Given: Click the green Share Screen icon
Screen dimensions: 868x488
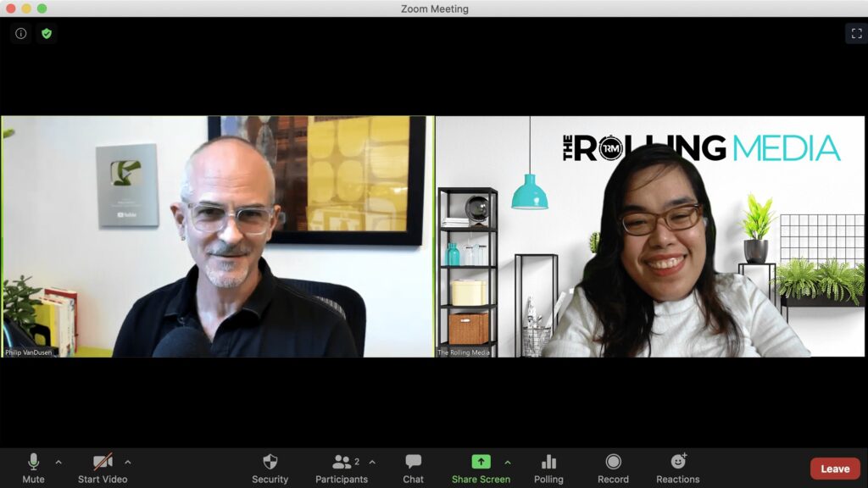Looking at the screenshot, I should tap(481, 462).
